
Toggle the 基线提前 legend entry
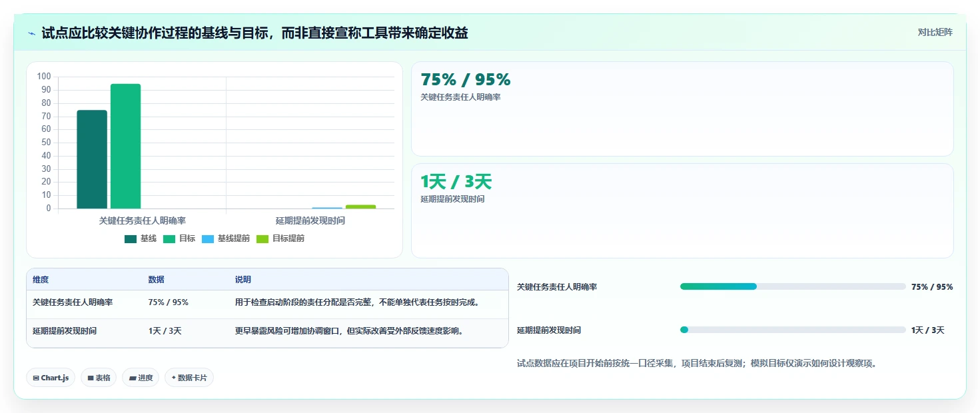point(225,238)
